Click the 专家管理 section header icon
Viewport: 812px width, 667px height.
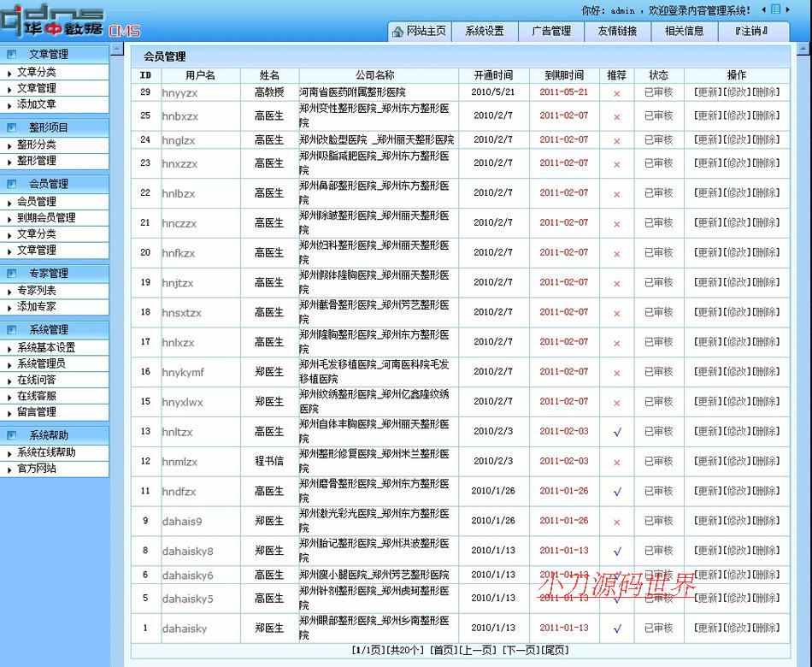tap(12, 273)
